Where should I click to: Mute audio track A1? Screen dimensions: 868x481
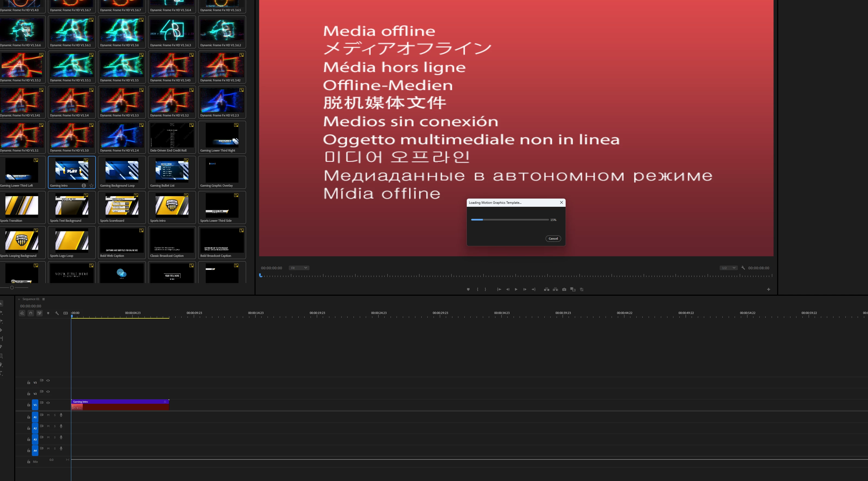(48, 415)
